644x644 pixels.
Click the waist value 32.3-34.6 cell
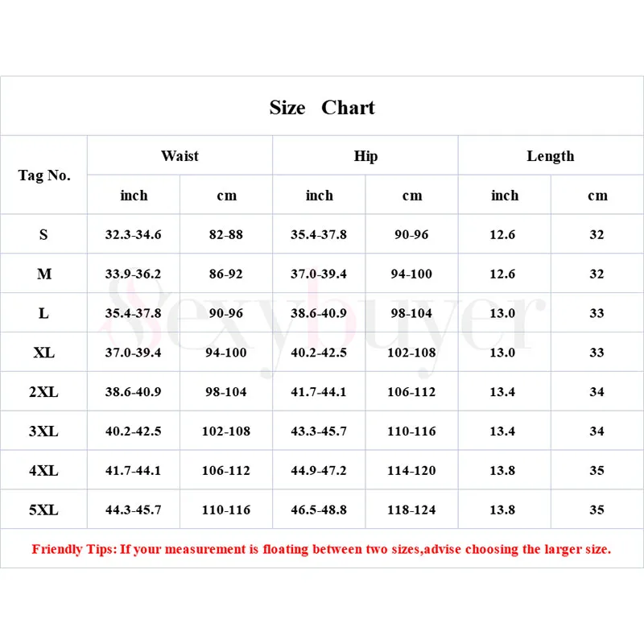click(134, 235)
